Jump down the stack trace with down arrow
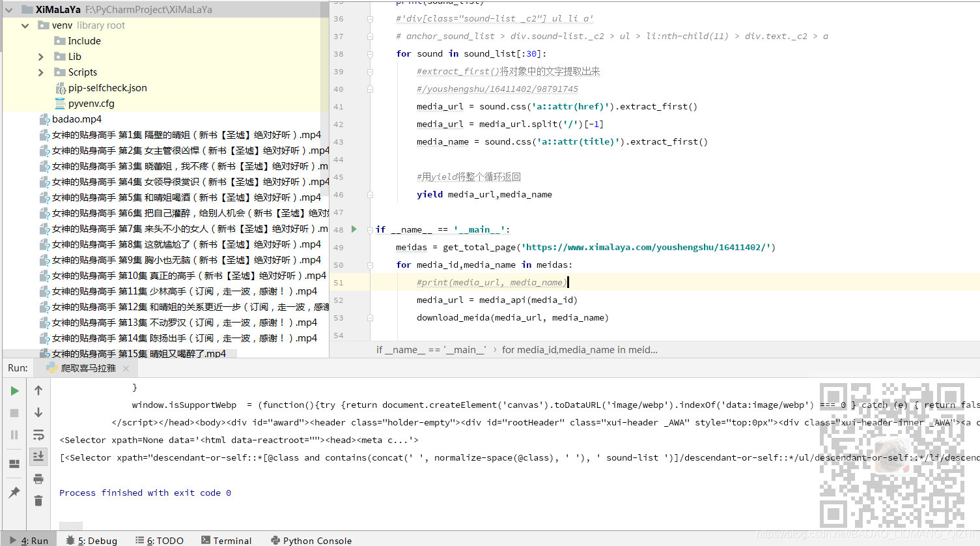This screenshot has width=980, height=546. pyautogui.click(x=38, y=412)
